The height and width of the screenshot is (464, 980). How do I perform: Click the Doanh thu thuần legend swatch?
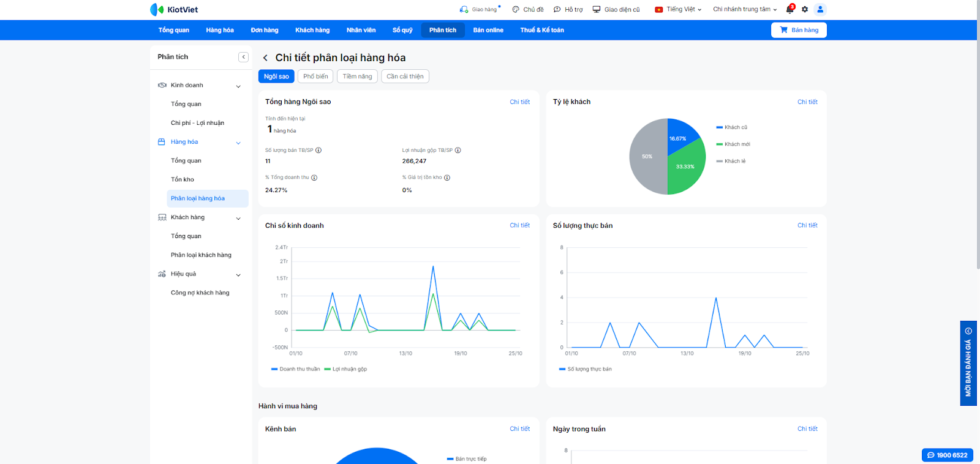pos(274,369)
